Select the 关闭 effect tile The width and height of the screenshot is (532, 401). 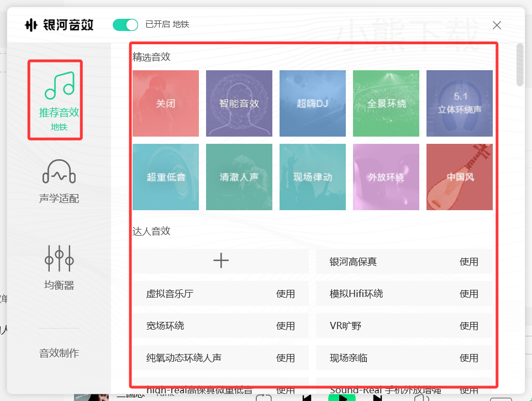pyautogui.click(x=166, y=103)
